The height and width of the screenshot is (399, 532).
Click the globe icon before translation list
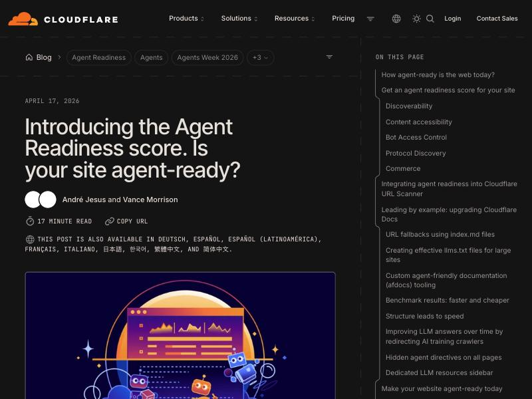click(x=30, y=239)
